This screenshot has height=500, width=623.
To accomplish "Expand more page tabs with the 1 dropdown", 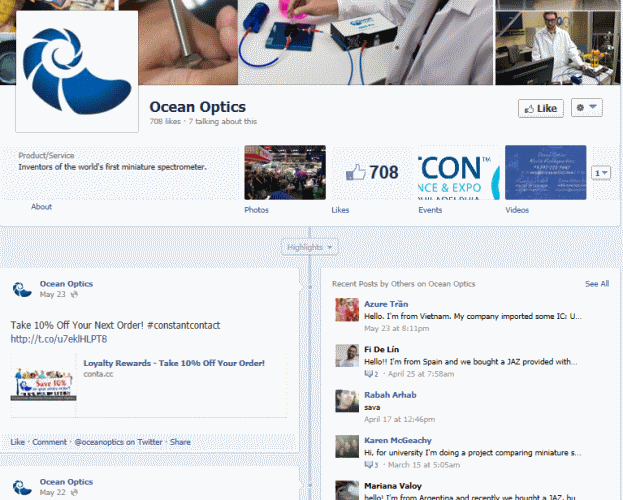I will [x=601, y=173].
